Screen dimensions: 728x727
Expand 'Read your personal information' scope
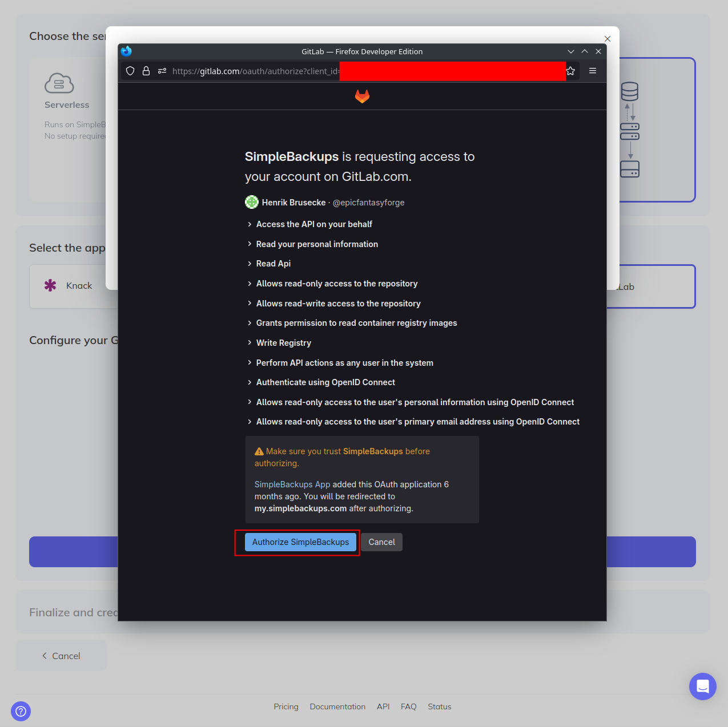312,244
